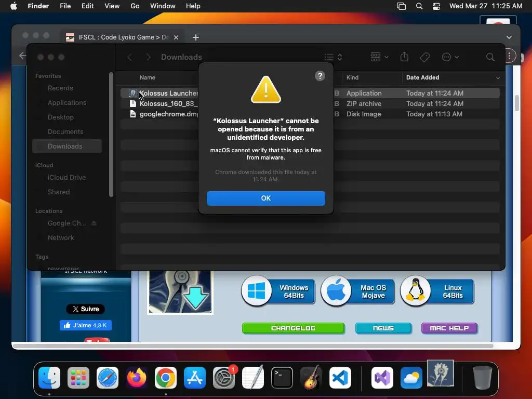Open Control Center in menu bar

pyautogui.click(x=436, y=6)
